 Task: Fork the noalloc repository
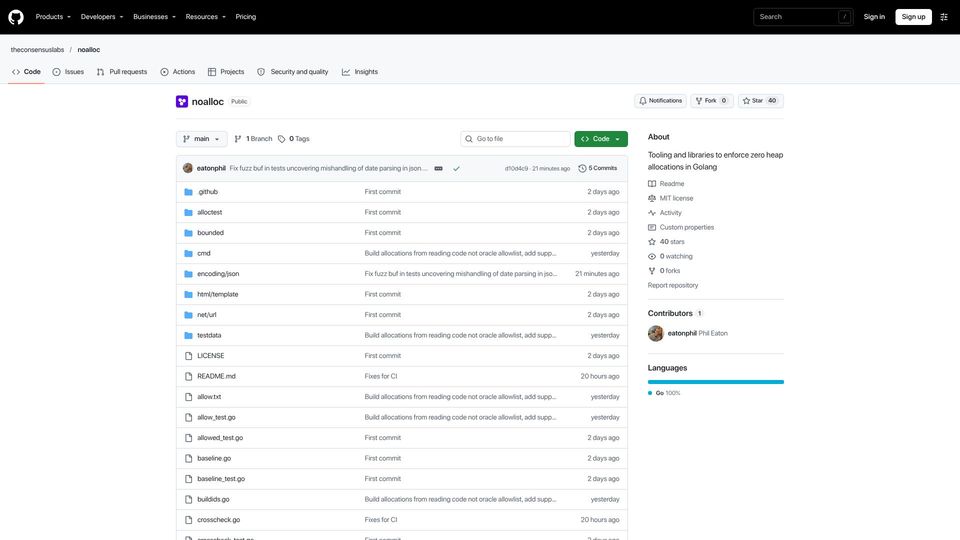[x=711, y=101]
